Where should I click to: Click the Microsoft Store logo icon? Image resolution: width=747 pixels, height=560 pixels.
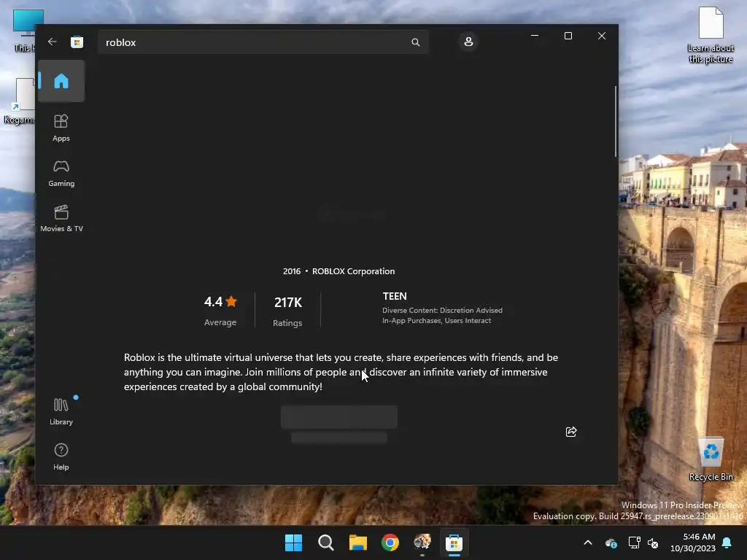tap(77, 42)
